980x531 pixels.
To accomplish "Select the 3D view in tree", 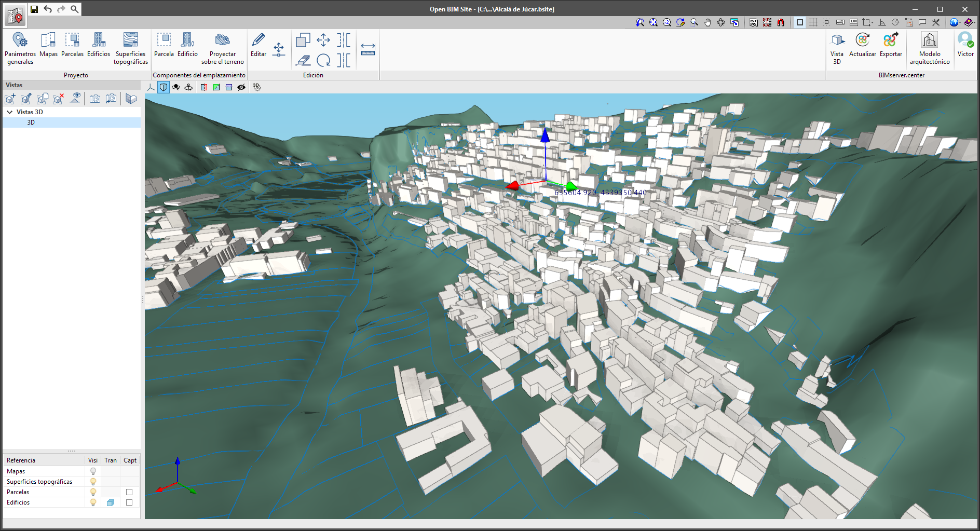I will [31, 122].
